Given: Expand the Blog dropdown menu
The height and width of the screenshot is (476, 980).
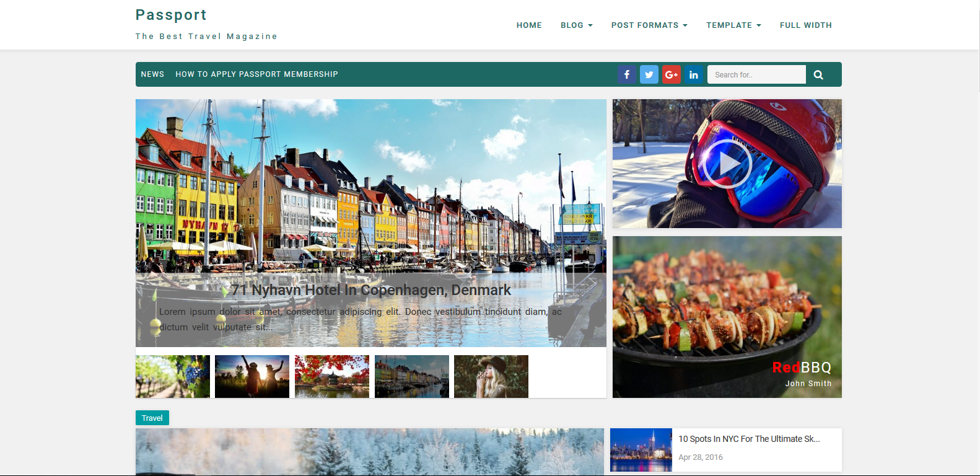Looking at the screenshot, I should click(576, 25).
